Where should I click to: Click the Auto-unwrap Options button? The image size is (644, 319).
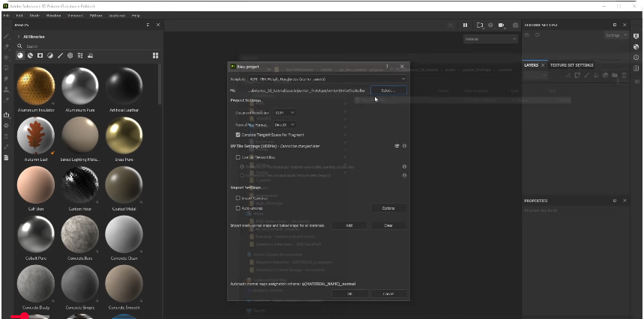pos(388,208)
